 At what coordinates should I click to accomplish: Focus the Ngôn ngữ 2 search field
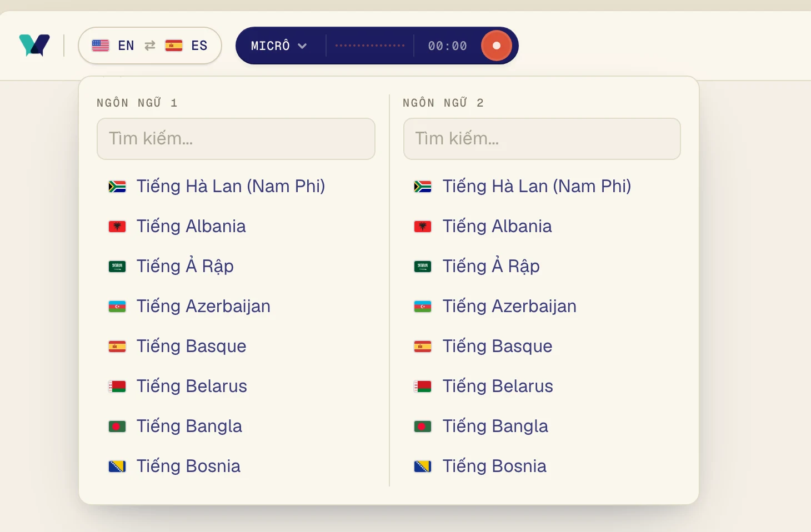pyautogui.click(x=542, y=139)
